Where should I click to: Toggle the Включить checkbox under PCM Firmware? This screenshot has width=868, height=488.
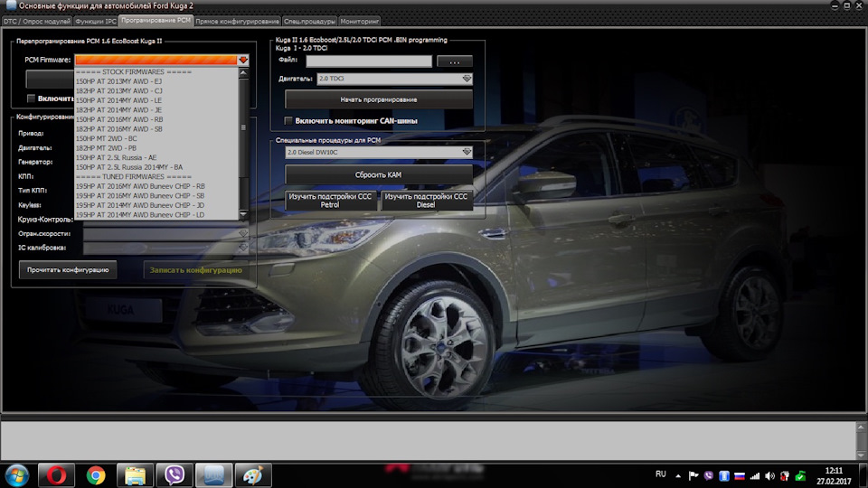point(31,99)
